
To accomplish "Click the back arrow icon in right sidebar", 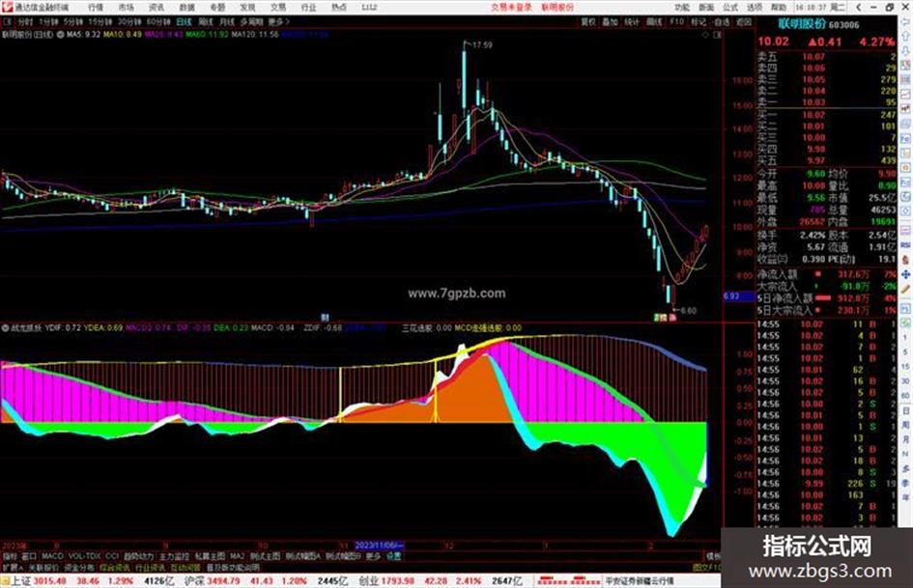I will pyautogui.click(x=906, y=23).
